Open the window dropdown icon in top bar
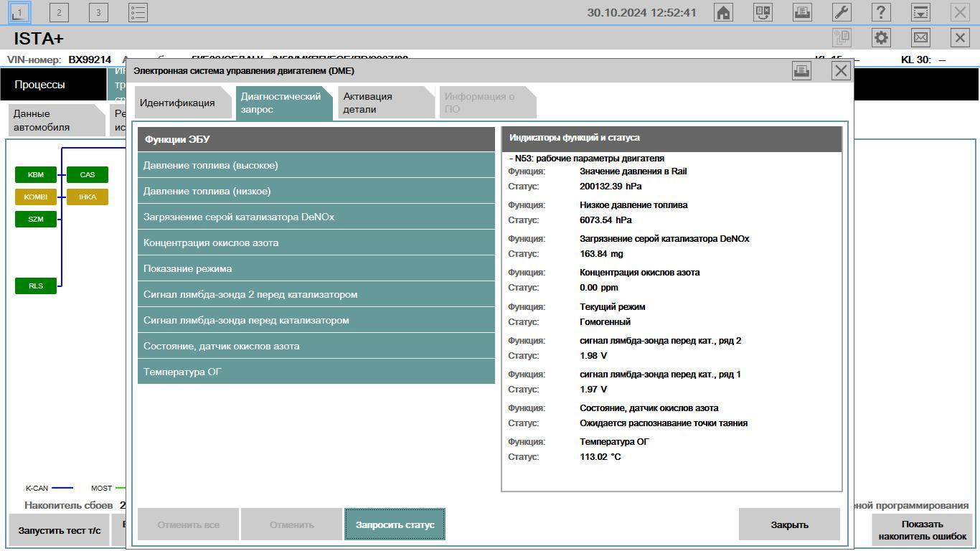980x551 pixels. tap(920, 12)
